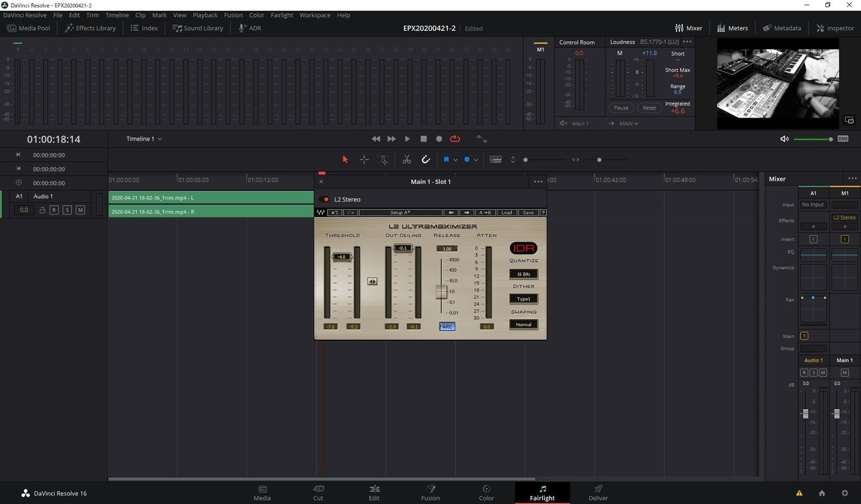Open the viewer pop-out icon
The image size is (861, 504).
pos(850,120)
